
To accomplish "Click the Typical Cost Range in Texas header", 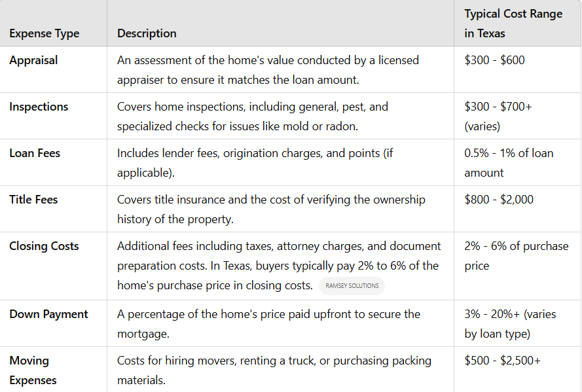I will click(513, 24).
